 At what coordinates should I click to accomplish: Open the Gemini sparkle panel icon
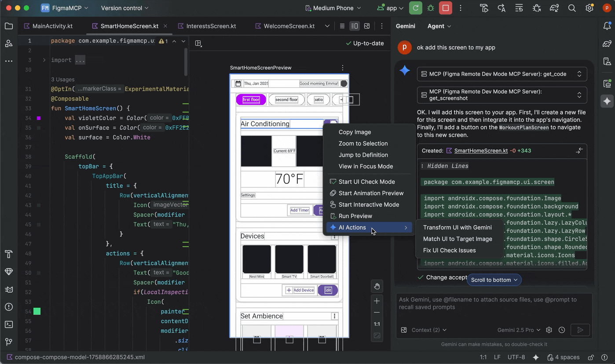pos(607,101)
